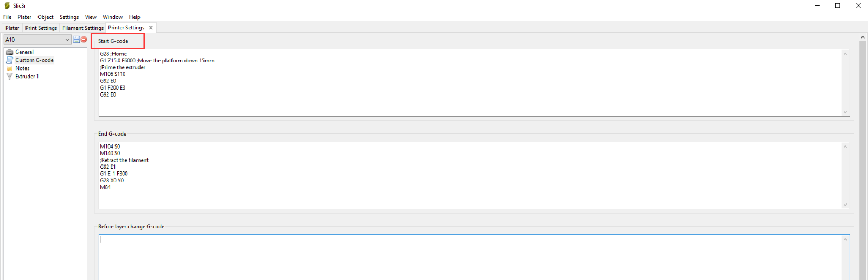
Task: Open the File menu
Action: (7, 17)
